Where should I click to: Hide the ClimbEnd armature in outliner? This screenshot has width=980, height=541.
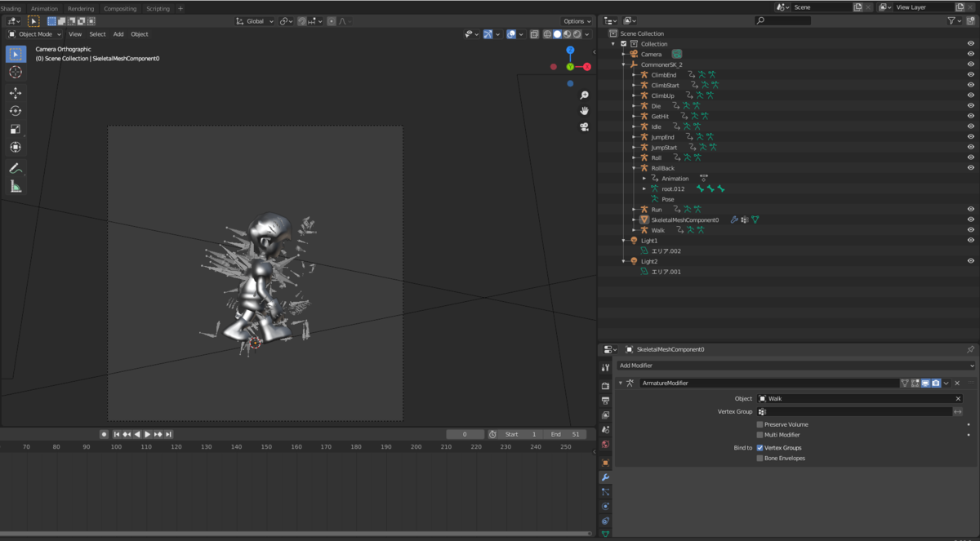(x=971, y=75)
